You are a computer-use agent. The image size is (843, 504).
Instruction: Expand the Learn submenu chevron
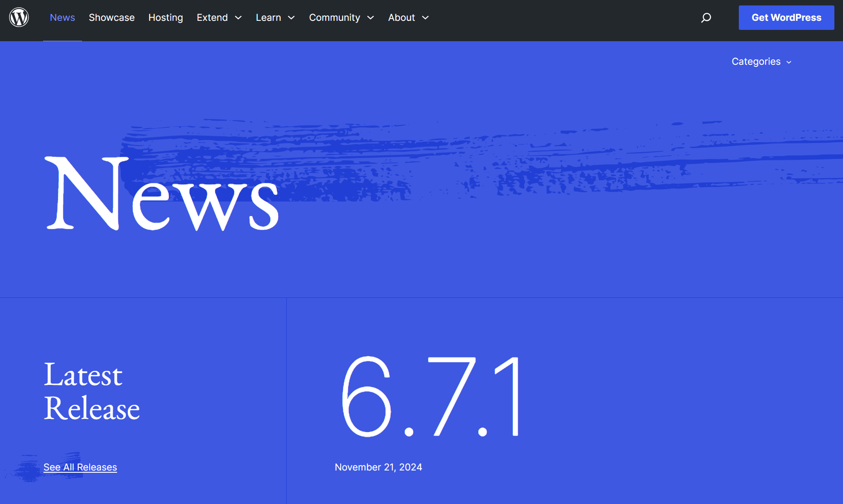[291, 18]
